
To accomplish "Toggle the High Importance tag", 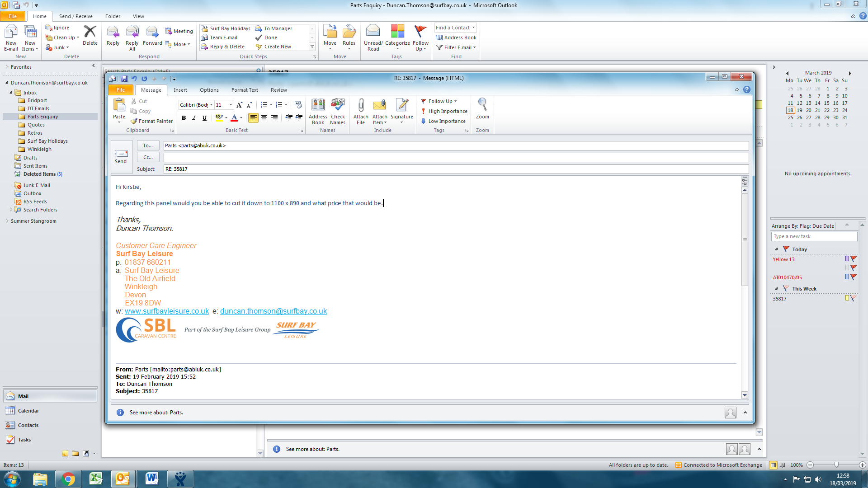I will coord(444,111).
